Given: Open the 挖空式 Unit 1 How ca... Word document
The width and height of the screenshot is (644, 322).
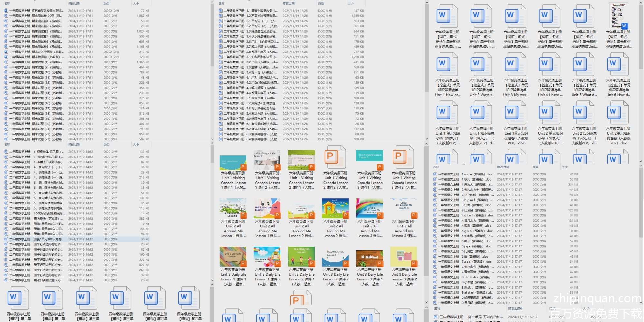Looking at the screenshot, I should (447, 64).
